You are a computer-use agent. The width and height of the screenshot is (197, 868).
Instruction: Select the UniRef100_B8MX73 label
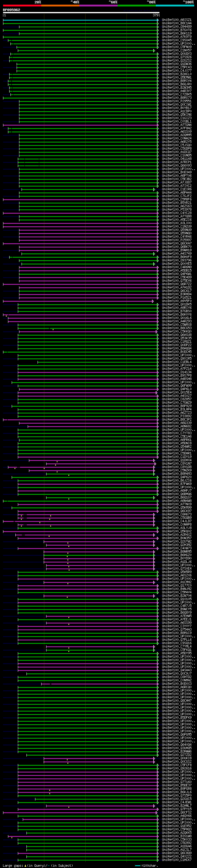(177, 98)
